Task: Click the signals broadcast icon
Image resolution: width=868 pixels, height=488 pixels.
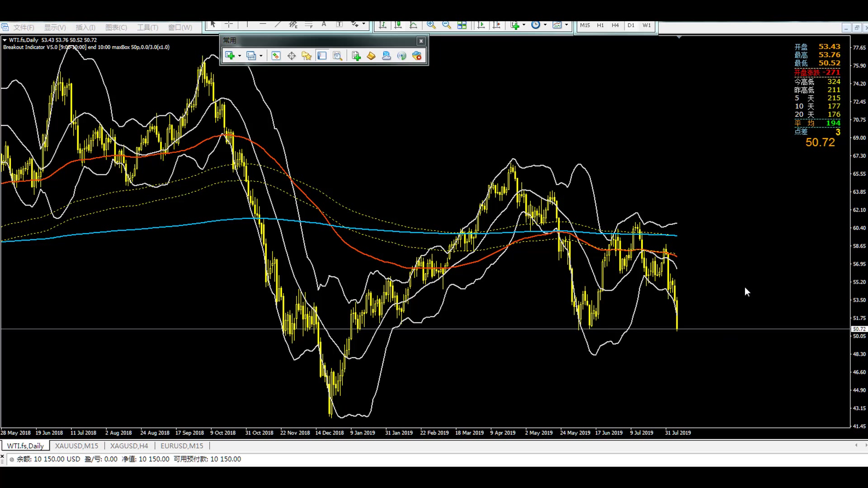Action: (x=401, y=56)
